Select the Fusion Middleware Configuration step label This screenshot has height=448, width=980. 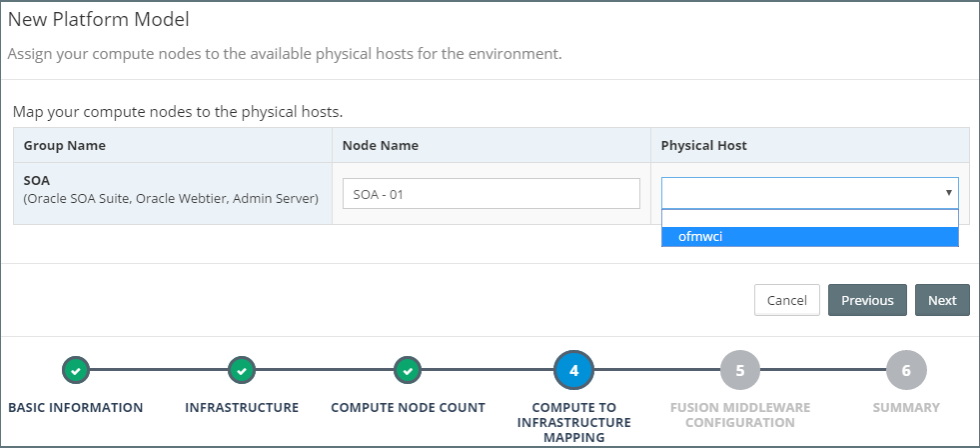point(739,415)
